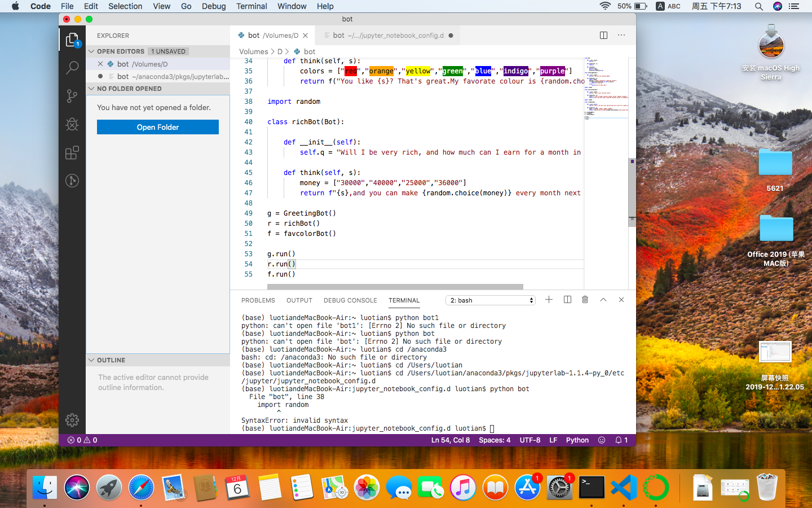The height and width of the screenshot is (508, 812).
Task: Click the Open Folder button
Action: (x=158, y=127)
